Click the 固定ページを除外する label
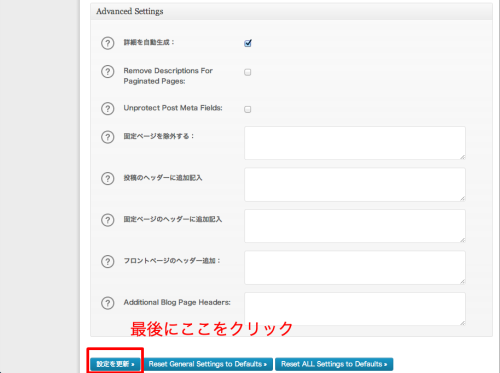The width and height of the screenshot is (500, 373). click(x=159, y=136)
